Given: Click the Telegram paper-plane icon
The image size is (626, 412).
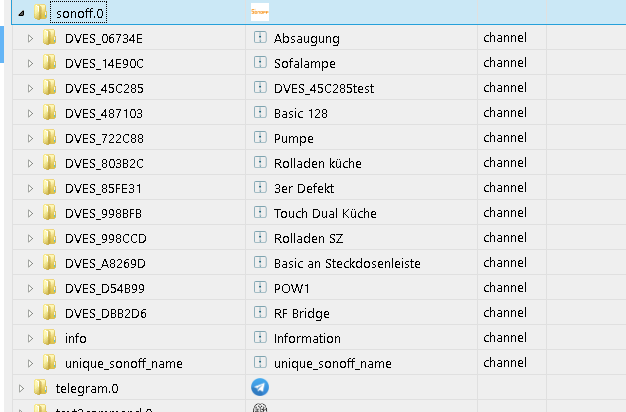Looking at the screenshot, I should coord(260,386).
